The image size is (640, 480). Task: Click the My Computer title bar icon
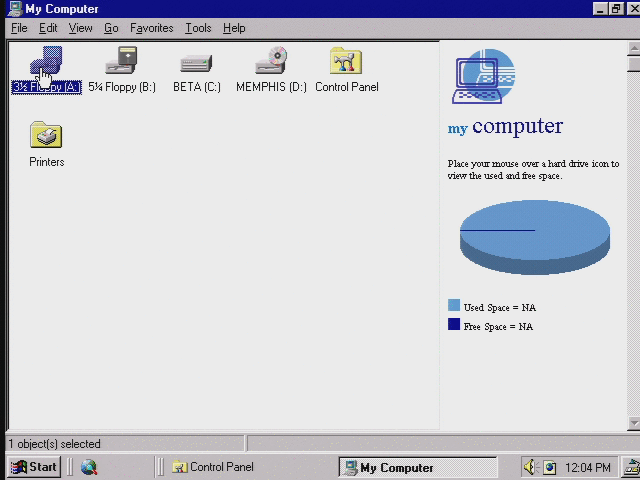tap(15, 9)
